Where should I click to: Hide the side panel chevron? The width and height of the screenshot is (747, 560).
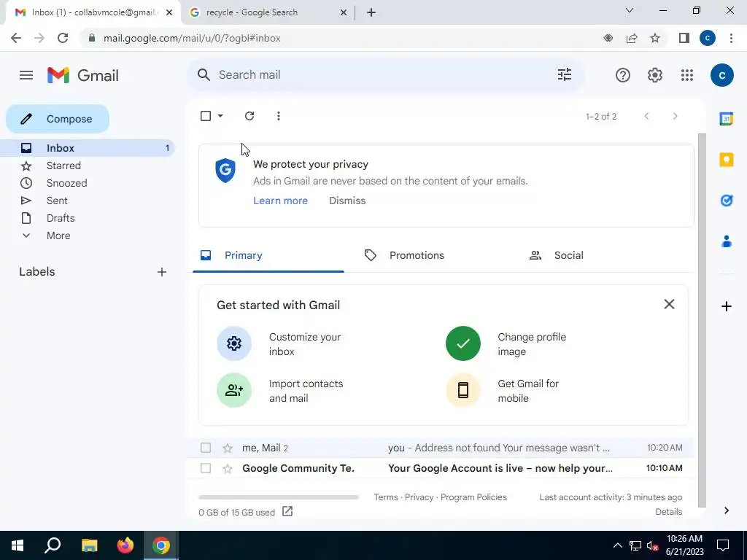point(726,510)
